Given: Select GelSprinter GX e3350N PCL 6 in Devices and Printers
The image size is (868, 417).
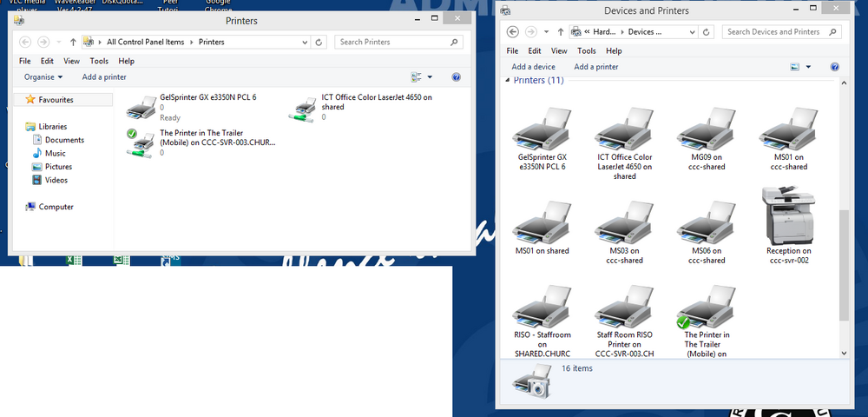Looking at the screenshot, I should (x=542, y=139).
